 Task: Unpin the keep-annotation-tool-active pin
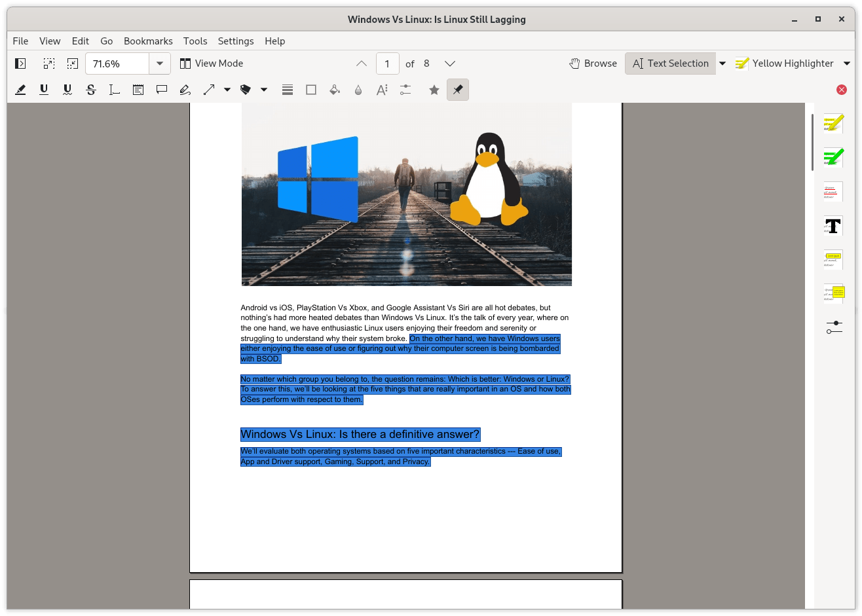(457, 90)
